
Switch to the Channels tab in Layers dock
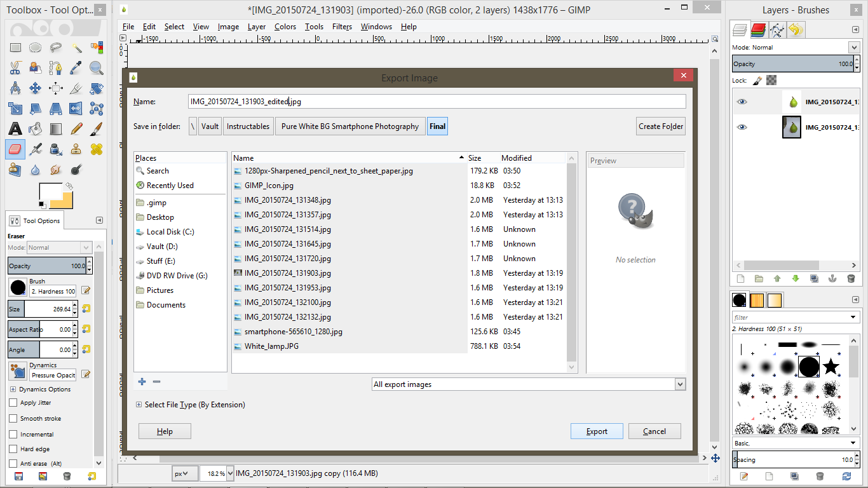(758, 29)
